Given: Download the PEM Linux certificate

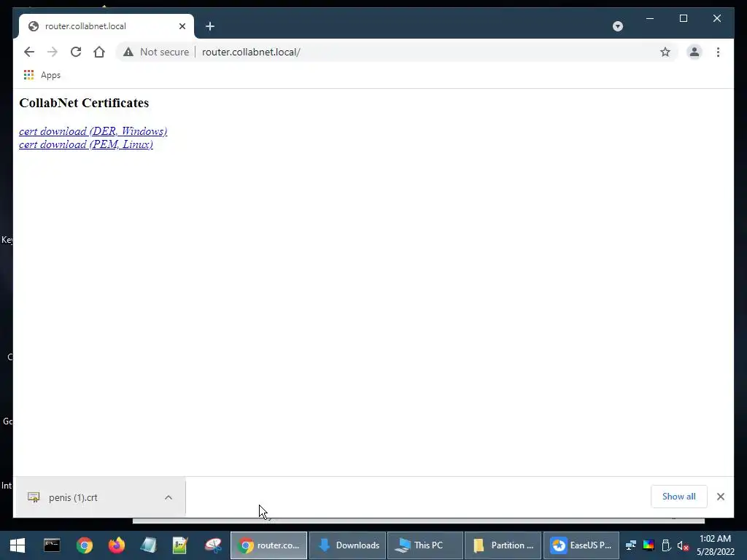Looking at the screenshot, I should [x=86, y=144].
